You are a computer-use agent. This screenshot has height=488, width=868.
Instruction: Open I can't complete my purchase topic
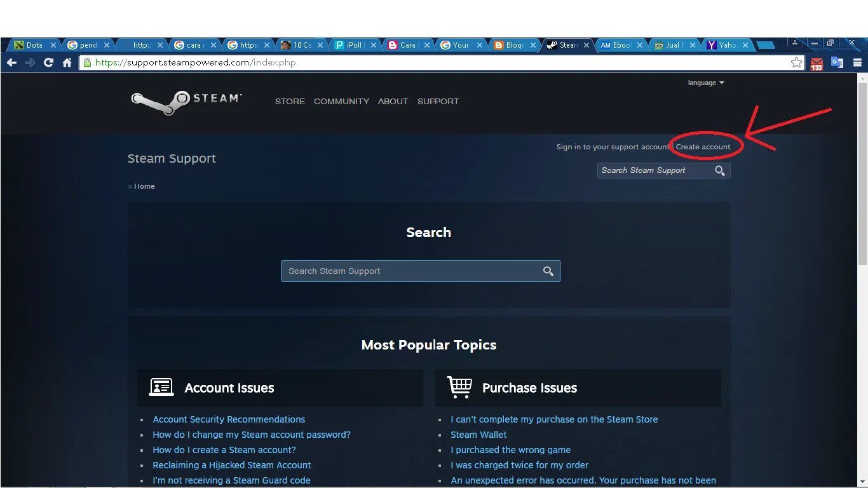pos(554,419)
